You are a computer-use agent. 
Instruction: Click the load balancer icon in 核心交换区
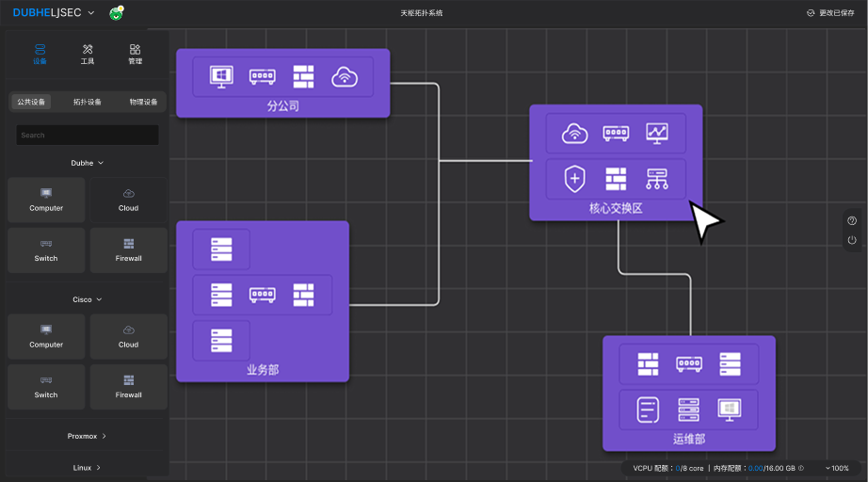pos(657,178)
